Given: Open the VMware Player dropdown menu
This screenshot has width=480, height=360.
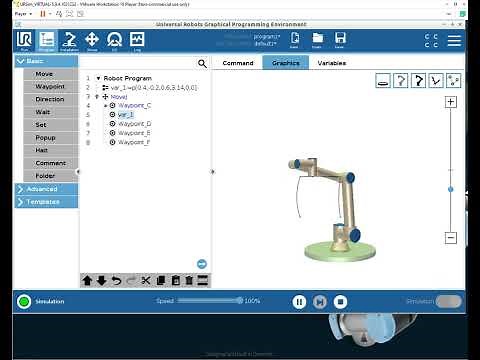Looking at the screenshot, I should (23, 14).
